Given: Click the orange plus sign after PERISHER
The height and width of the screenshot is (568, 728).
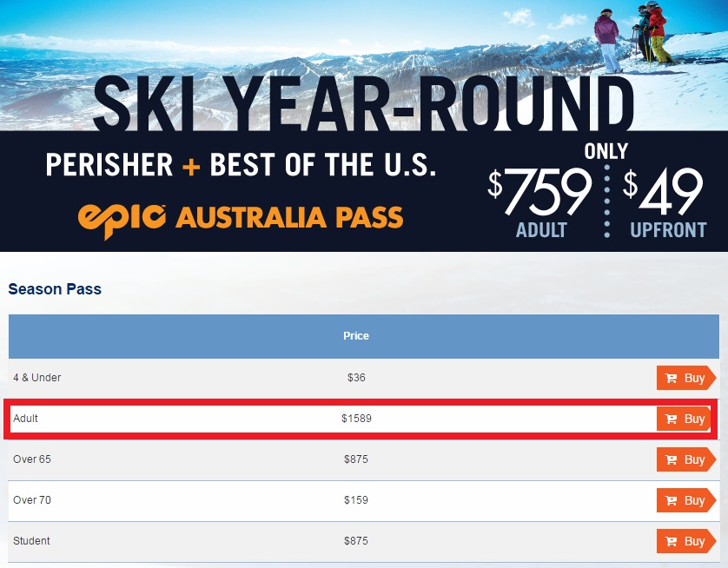Looking at the screenshot, I should coord(191,166).
